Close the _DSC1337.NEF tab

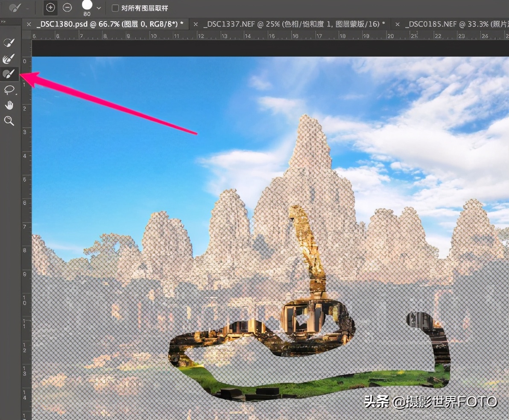(x=196, y=24)
